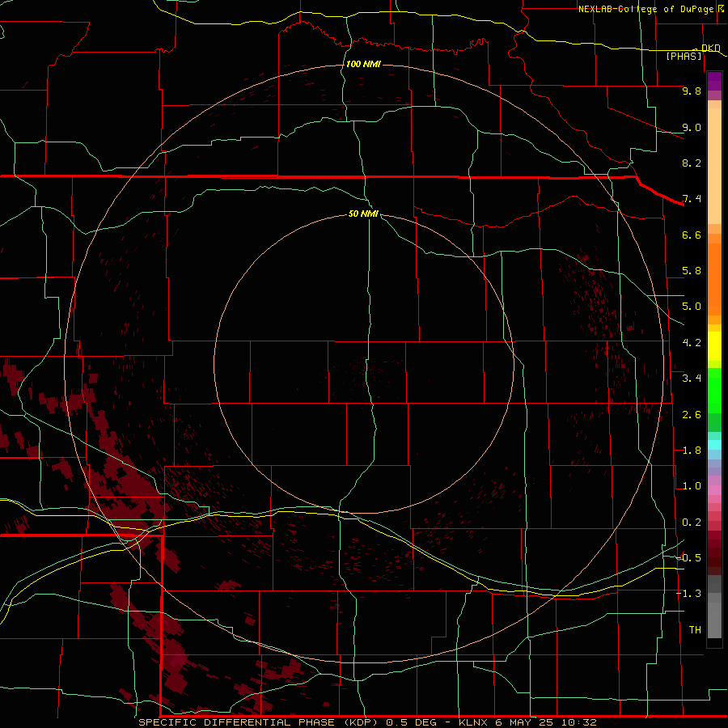Click the 2.6 value on the color scale
728x728 pixels.
click(x=692, y=415)
